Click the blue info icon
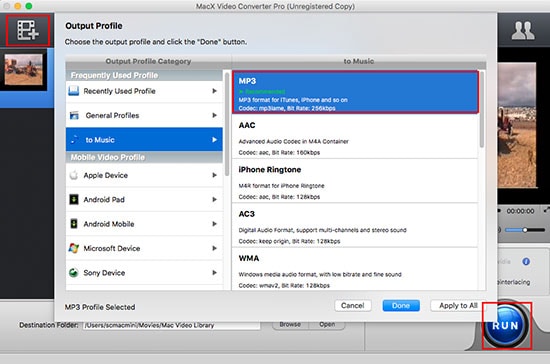550x364 pixels. click(526, 262)
